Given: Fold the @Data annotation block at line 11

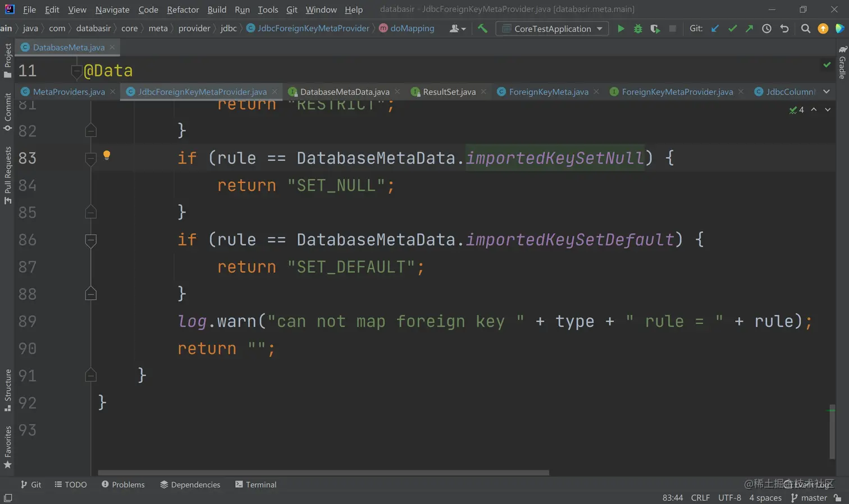Looking at the screenshot, I should click(x=77, y=71).
